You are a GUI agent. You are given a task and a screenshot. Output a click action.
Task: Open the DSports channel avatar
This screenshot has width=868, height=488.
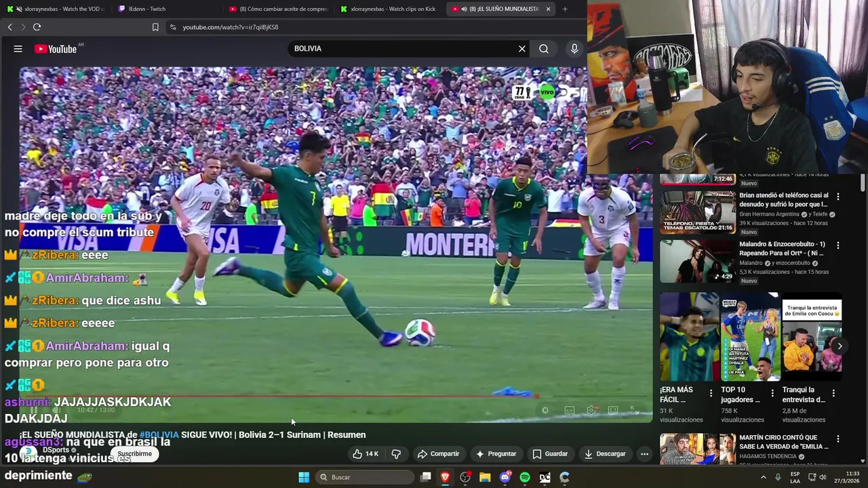tap(28, 453)
